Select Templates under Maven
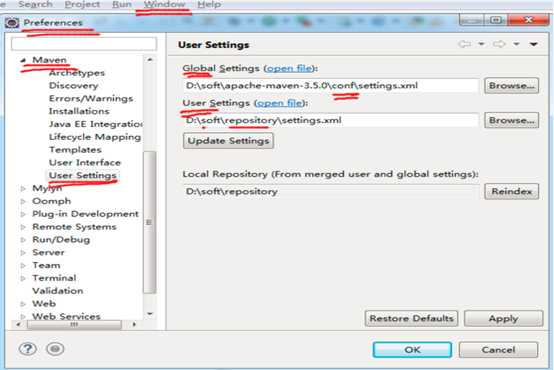Viewport: 554px width, 370px height. pos(75,150)
